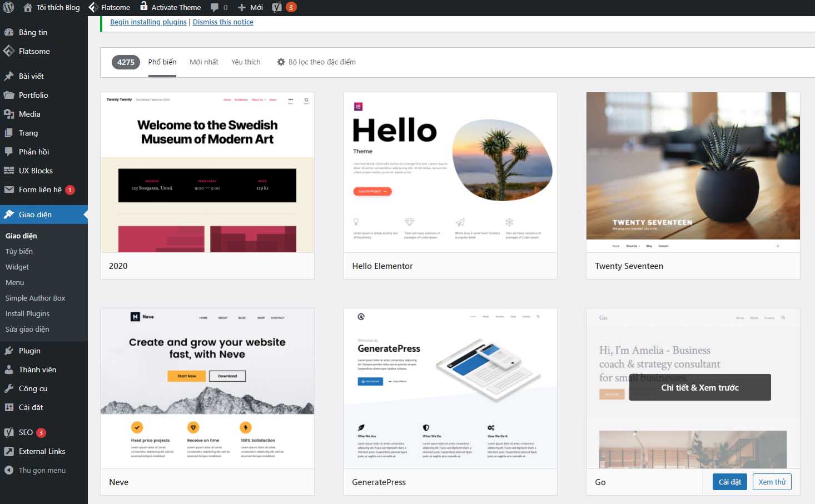
Task: Open the site home icon Tôi thích Blog
Action: click(27, 7)
